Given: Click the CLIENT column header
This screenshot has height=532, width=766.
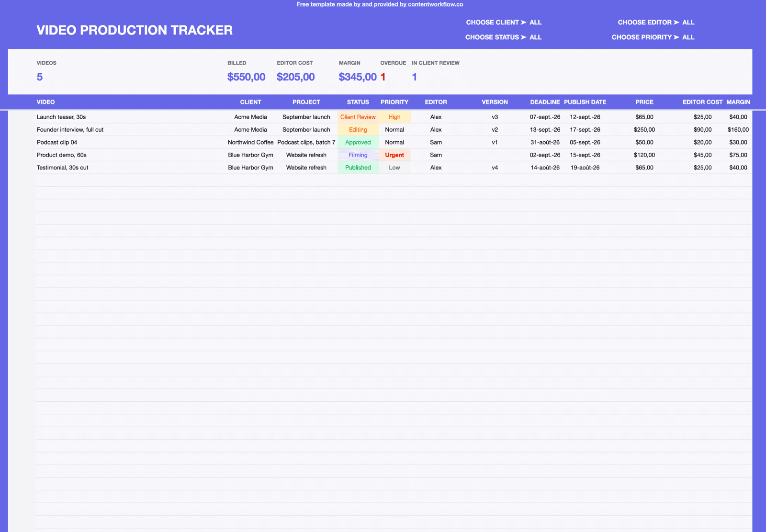Looking at the screenshot, I should click(x=250, y=102).
